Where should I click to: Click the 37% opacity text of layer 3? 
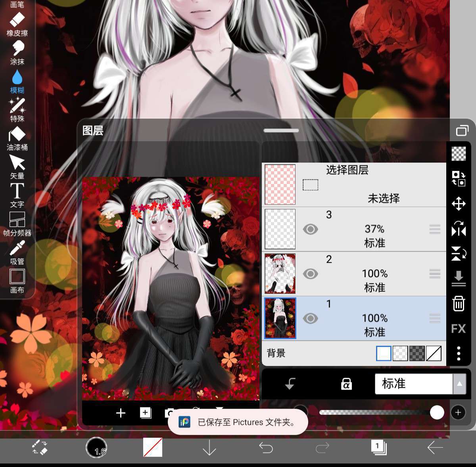coord(374,229)
